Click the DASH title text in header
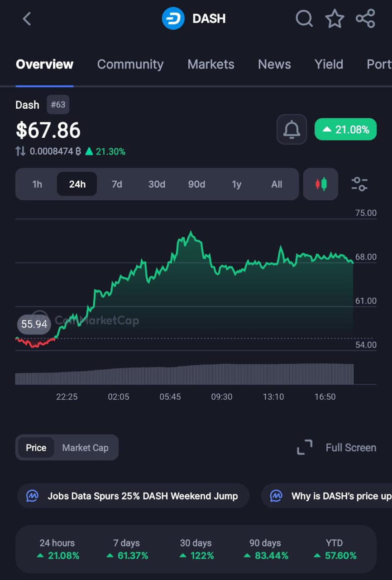The image size is (392, 580). point(209,19)
